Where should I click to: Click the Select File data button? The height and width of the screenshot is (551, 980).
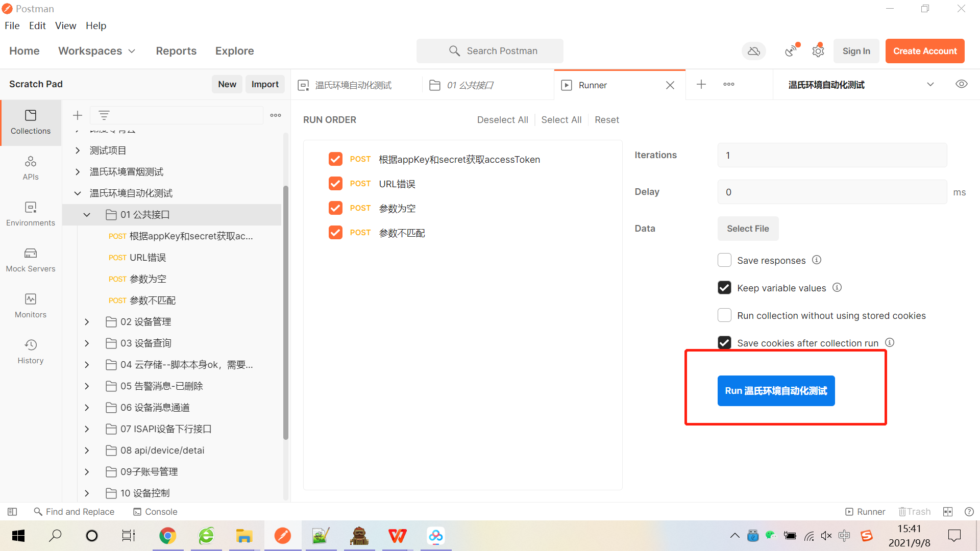(748, 229)
